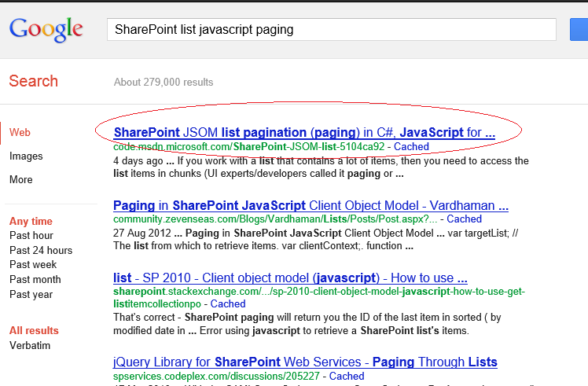Open Cached link for code.msdn.microsoft.com result
Viewport: 588px width, 386px height.
point(411,147)
